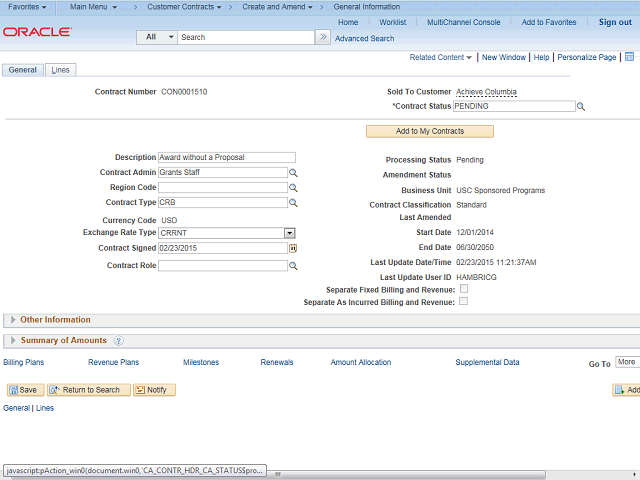Open the Contract Admin lookup icon
Image resolution: width=640 pixels, height=480 pixels.
[293, 173]
